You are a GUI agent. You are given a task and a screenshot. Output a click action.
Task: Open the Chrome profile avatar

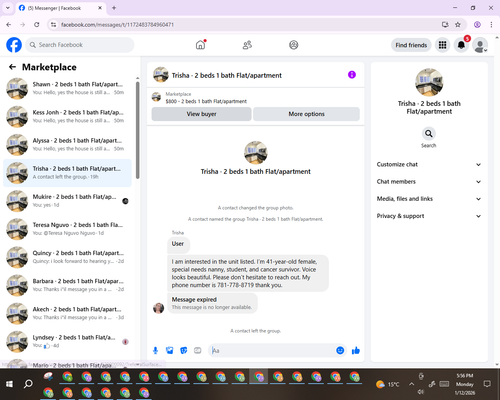[477, 24]
